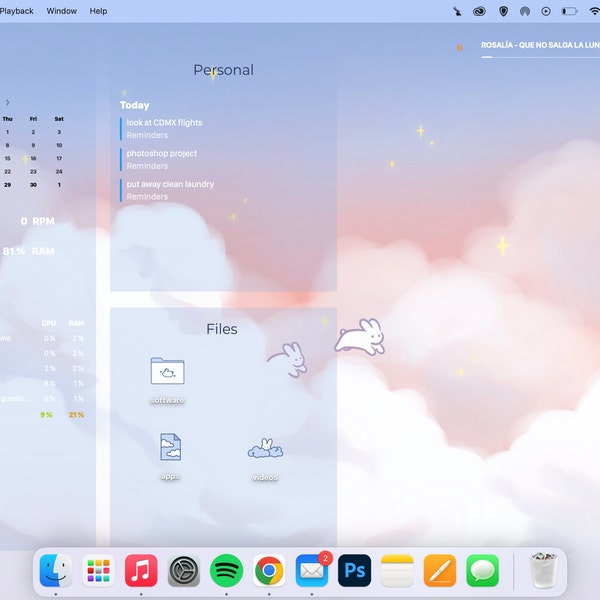This screenshot has height=600, width=600.
Task: Click the 'Today' heading in reminders widget
Action: pyautogui.click(x=134, y=105)
